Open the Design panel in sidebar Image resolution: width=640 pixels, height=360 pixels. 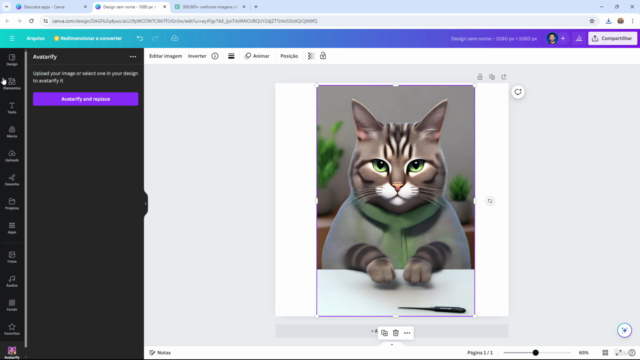point(12,60)
